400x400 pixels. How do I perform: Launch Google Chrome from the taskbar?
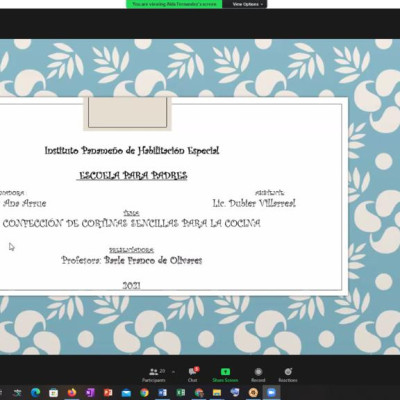[144, 393]
